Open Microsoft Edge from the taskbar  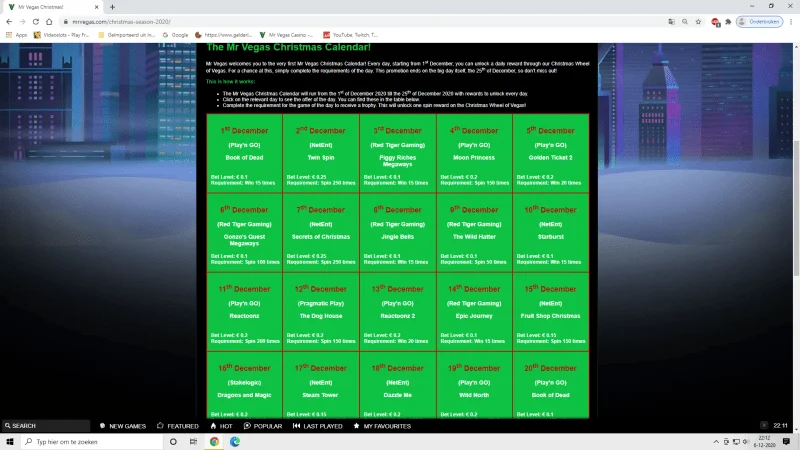(235, 441)
